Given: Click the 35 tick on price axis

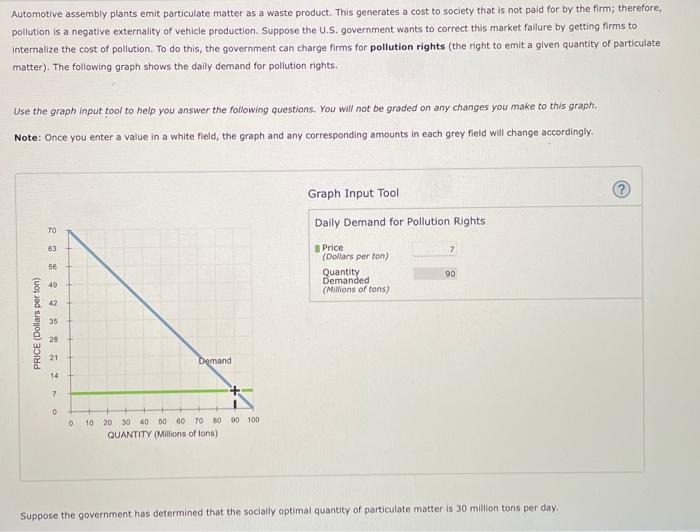Looking at the screenshot, I should 53,321.
